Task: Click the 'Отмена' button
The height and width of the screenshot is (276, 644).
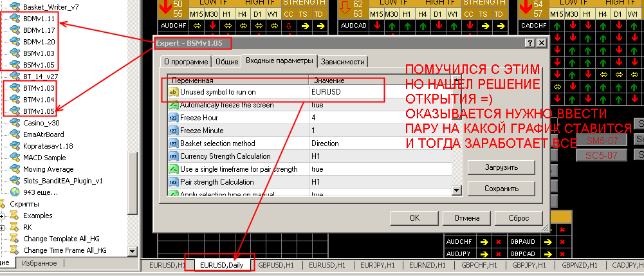Action: click(466, 219)
